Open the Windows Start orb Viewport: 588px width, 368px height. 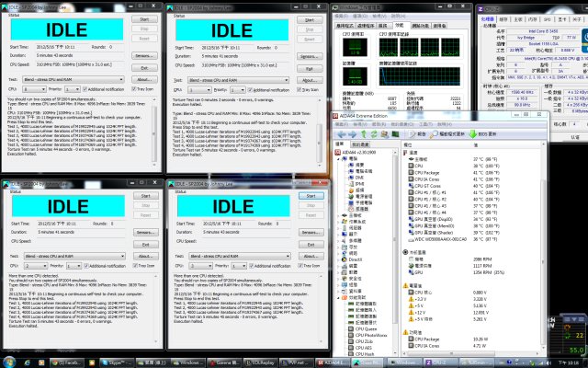(x=9, y=362)
